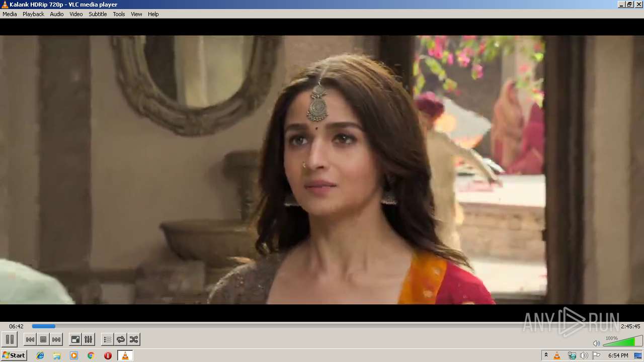644x362 pixels.
Task: Restore down the VLC window
Action: click(x=629, y=5)
